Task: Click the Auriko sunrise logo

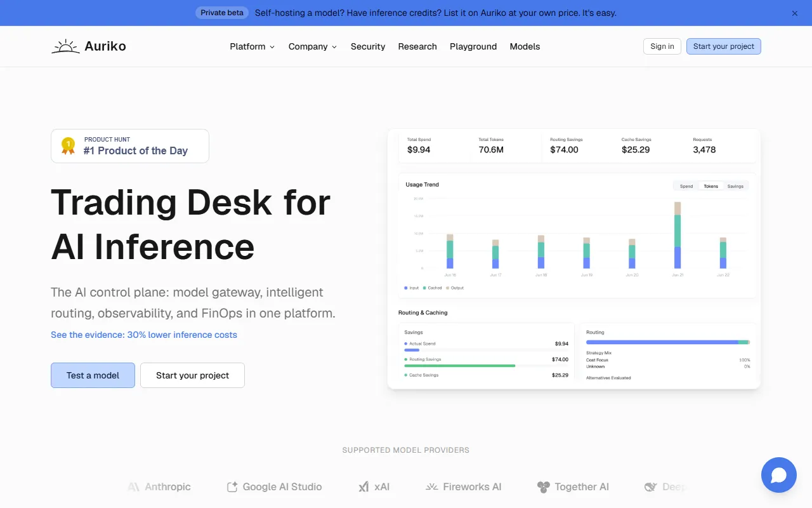Action: point(89,46)
